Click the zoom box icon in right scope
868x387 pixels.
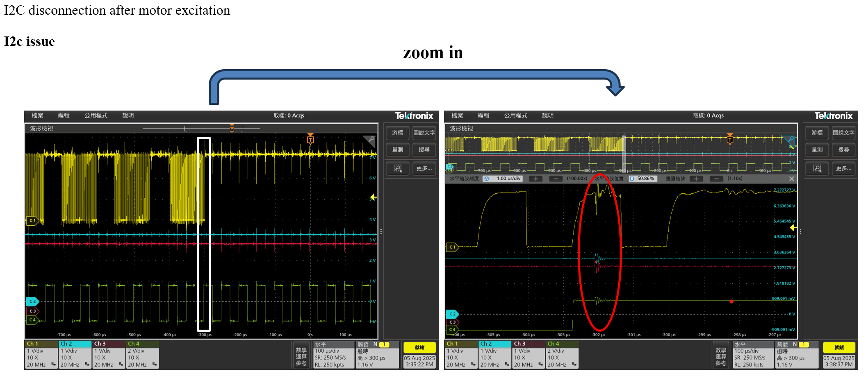coord(817,168)
